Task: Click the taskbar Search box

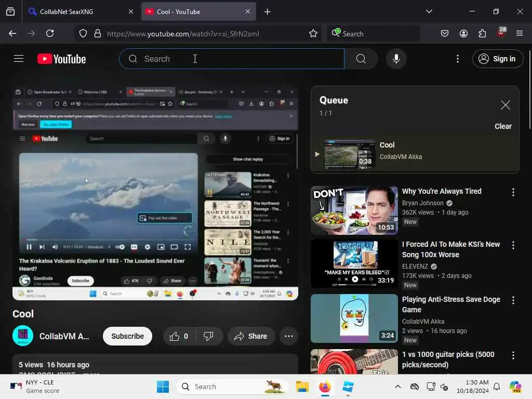Action: point(232,387)
